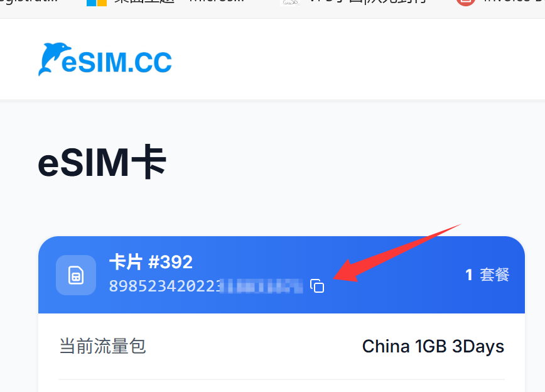Click the SIM card icon on card #392
This screenshot has height=392, width=545.
tap(76, 275)
